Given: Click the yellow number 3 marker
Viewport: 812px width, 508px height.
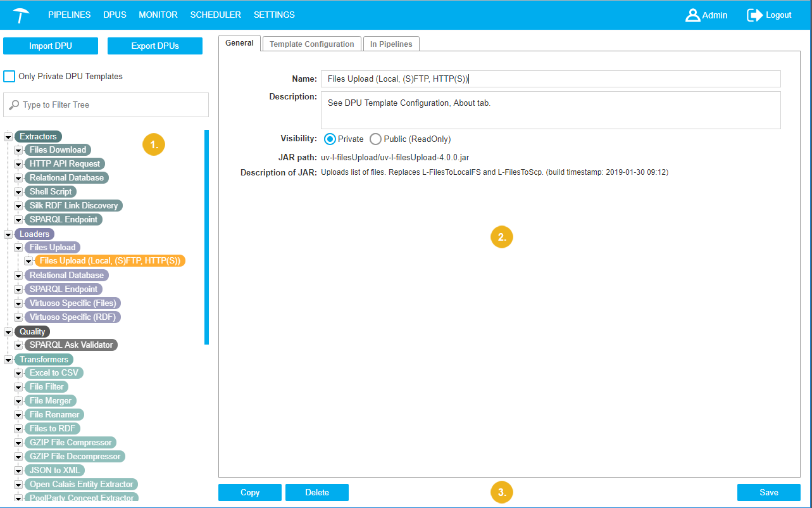Looking at the screenshot, I should click(x=502, y=492).
